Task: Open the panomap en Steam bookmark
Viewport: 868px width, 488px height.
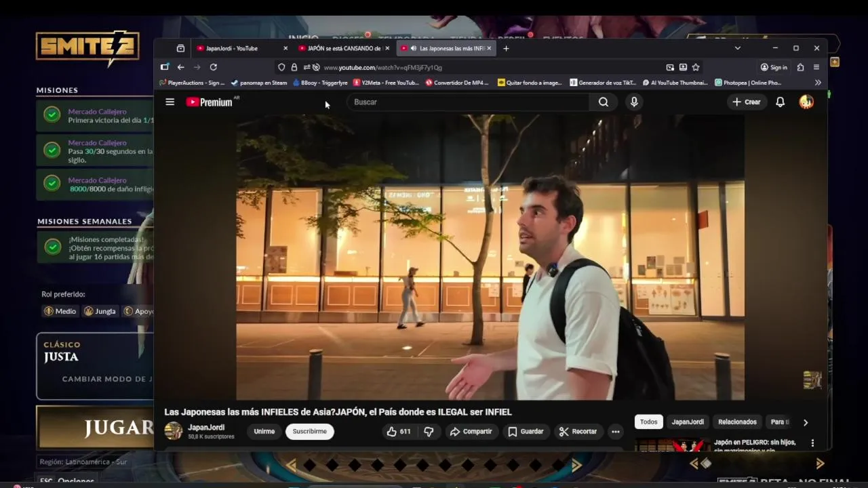Action: [x=259, y=83]
